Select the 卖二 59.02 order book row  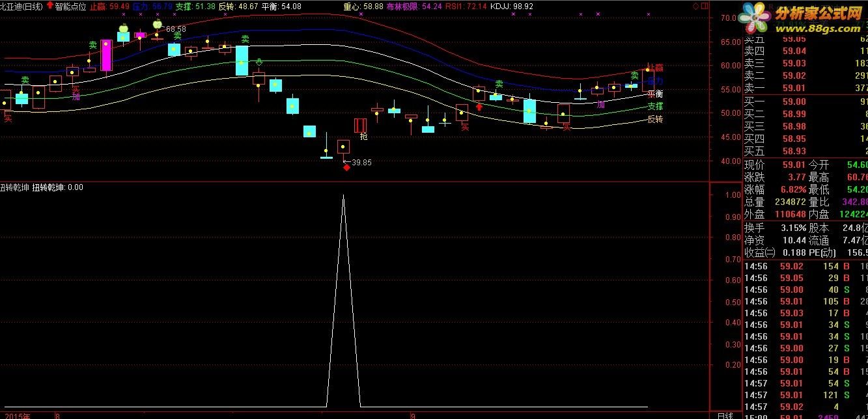click(x=805, y=75)
